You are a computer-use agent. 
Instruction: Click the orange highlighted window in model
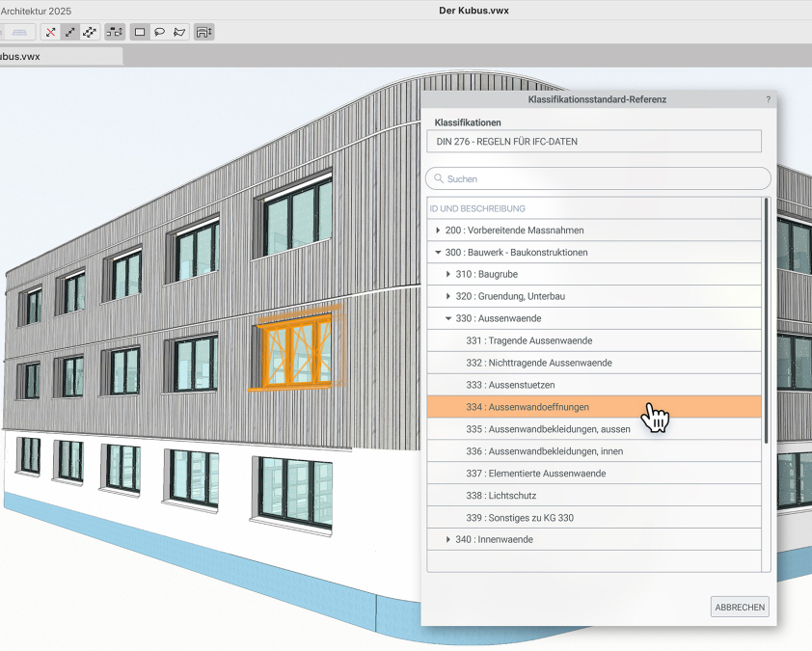coord(296,351)
